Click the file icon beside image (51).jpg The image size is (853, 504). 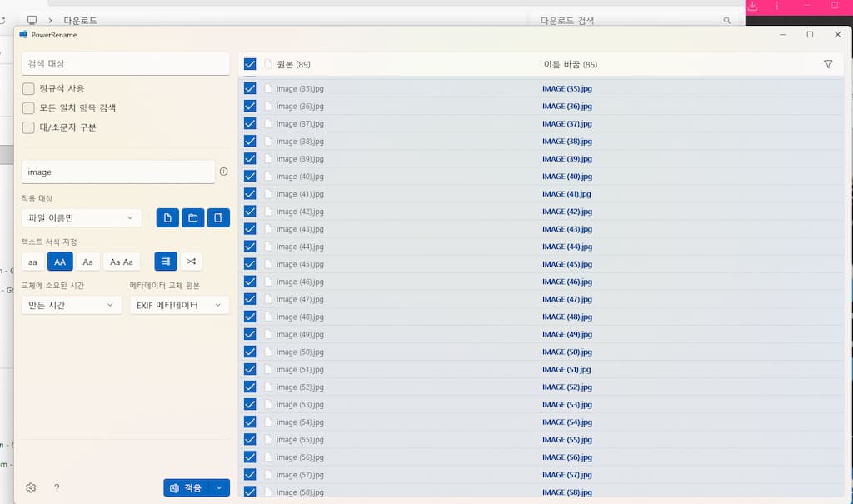point(268,370)
